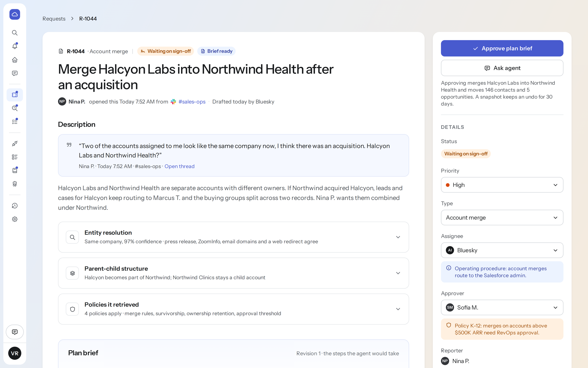Click the Operating procedure info notice
This screenshot has width=588, height=368.
[502, 272]
